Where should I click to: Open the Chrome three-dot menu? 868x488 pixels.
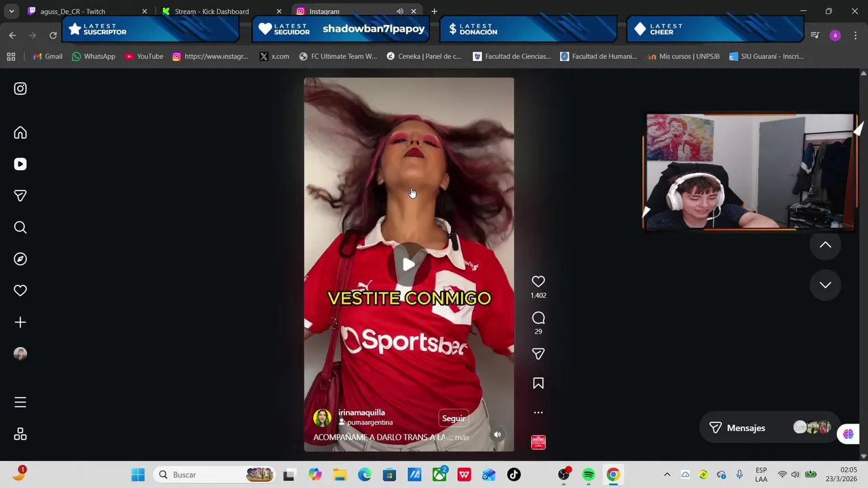coord(855,35)
